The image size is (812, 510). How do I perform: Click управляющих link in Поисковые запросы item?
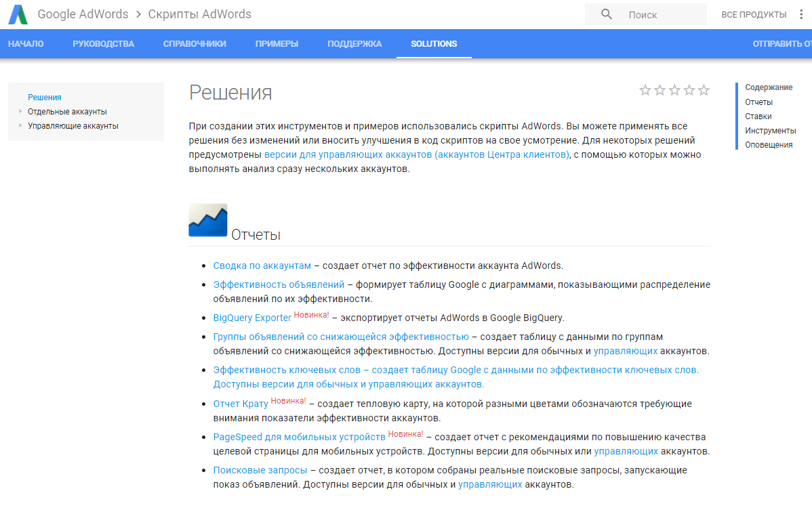[490, 484]
